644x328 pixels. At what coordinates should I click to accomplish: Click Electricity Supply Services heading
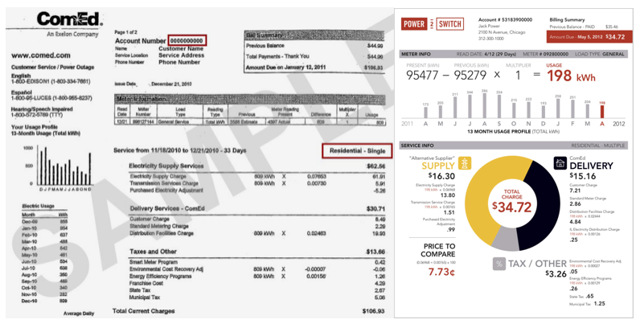click(166, 166)
